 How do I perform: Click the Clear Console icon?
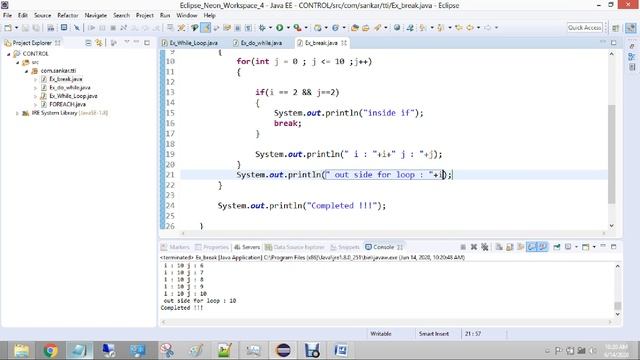pos(499,247)
